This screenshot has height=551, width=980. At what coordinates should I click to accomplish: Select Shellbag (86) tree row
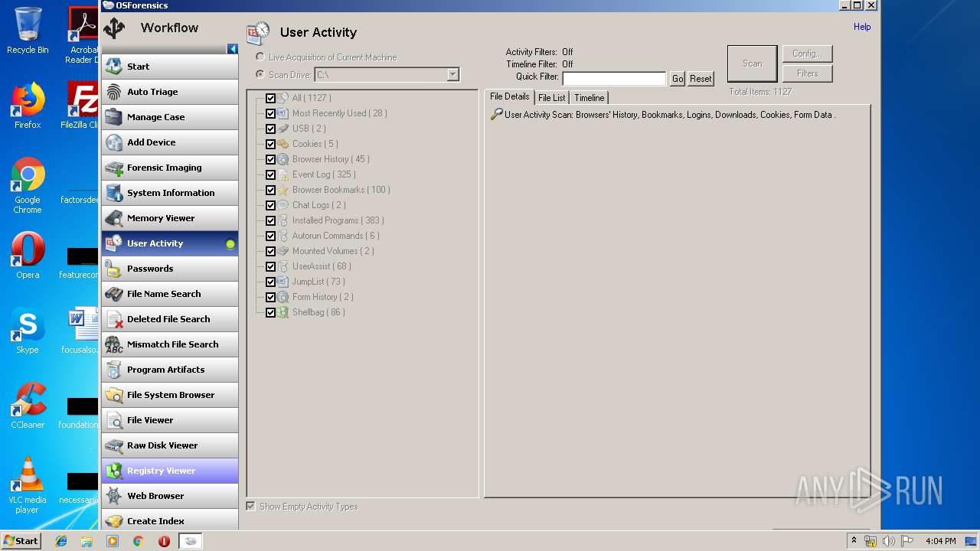pos(318,312)
